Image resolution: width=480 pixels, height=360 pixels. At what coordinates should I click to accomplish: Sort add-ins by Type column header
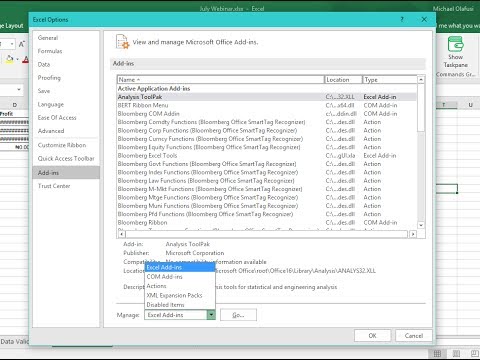tap(390, 80)
